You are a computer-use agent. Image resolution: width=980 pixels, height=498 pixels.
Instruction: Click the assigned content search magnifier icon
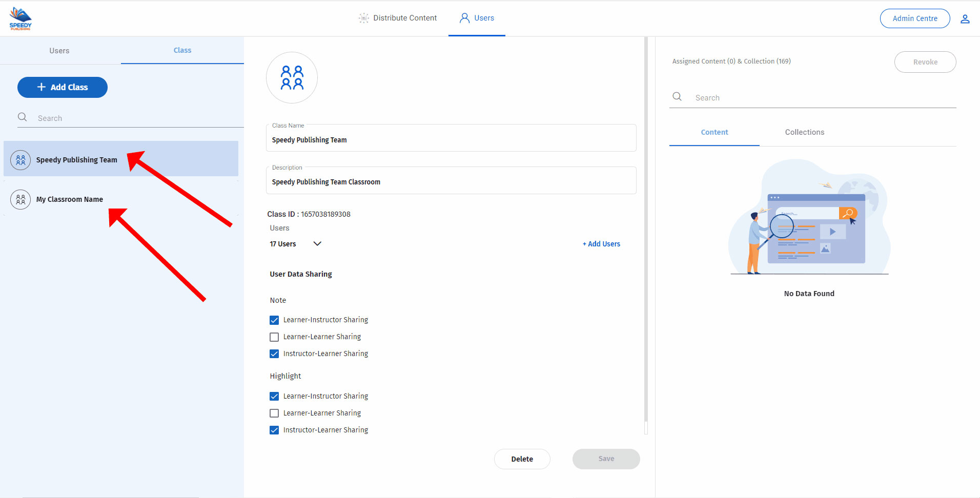(677, 97)
